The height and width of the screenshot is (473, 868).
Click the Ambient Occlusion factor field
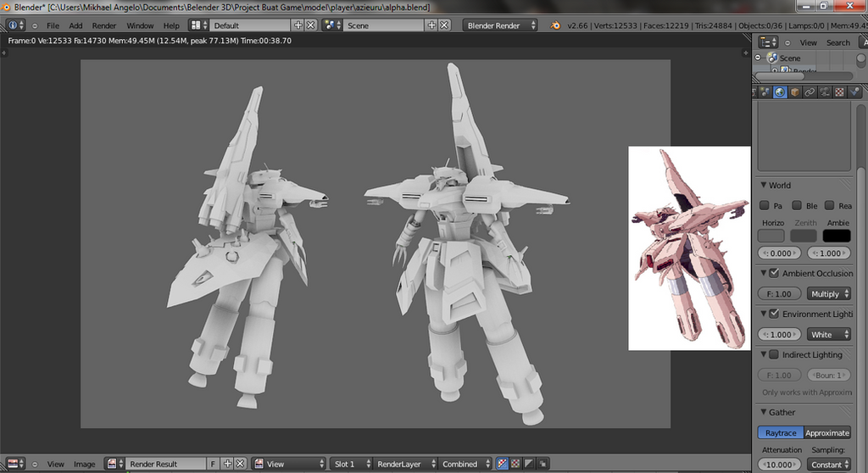[779, 293]
